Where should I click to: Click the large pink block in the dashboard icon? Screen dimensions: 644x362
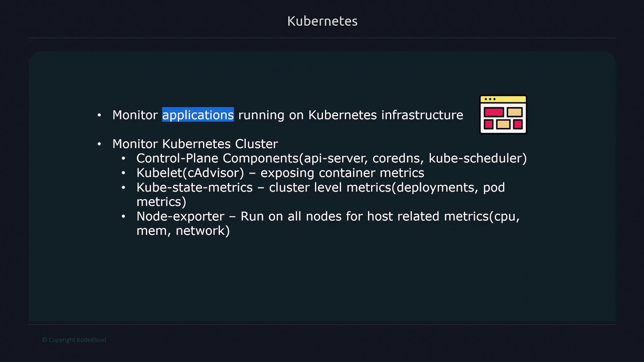point(494,112)
